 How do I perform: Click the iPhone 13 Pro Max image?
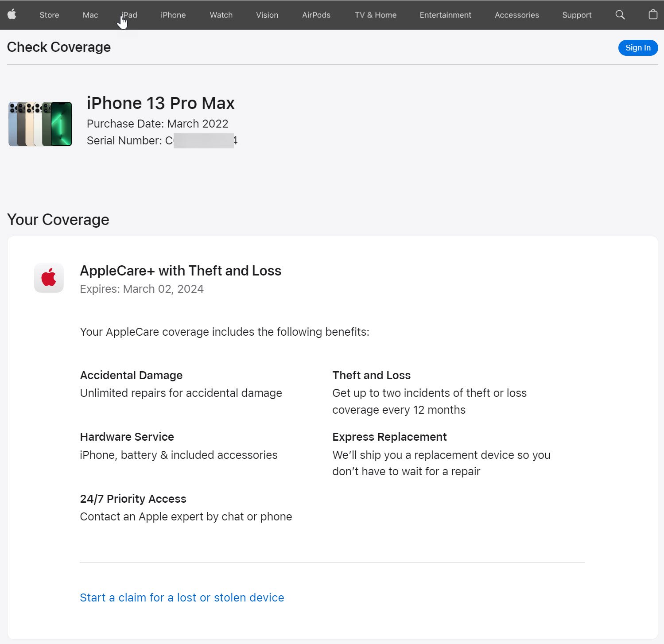[x=40, y=124]
